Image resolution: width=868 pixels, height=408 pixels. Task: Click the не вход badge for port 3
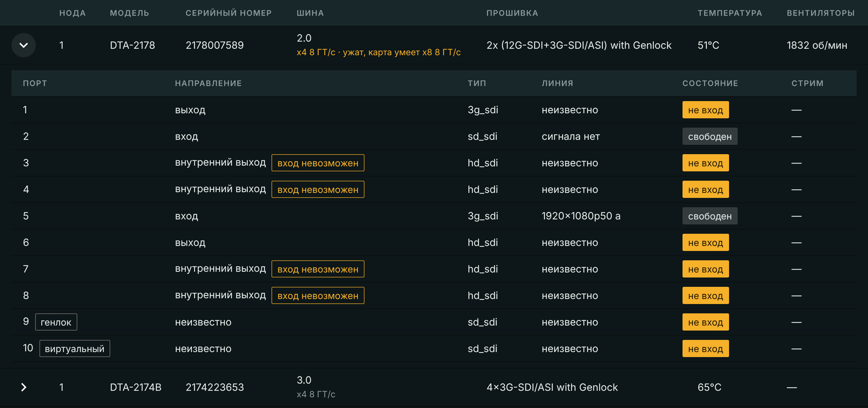[x=705, y=163]
